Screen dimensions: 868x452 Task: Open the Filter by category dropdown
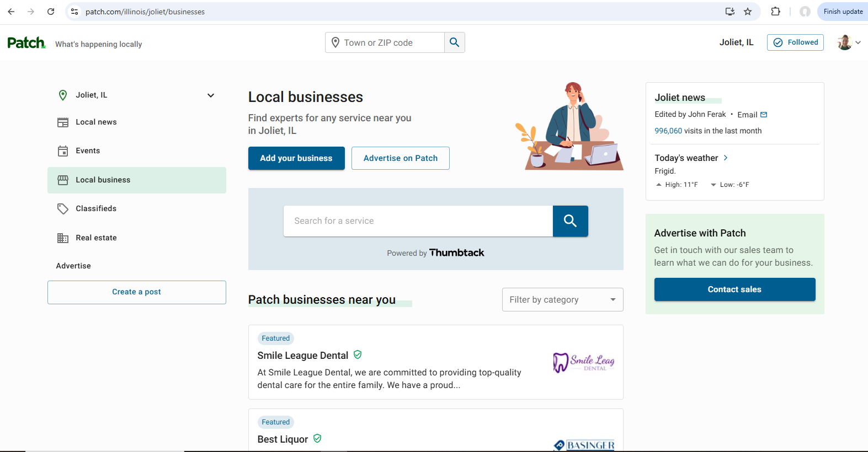pyautogui.click(x=563, y=299)
